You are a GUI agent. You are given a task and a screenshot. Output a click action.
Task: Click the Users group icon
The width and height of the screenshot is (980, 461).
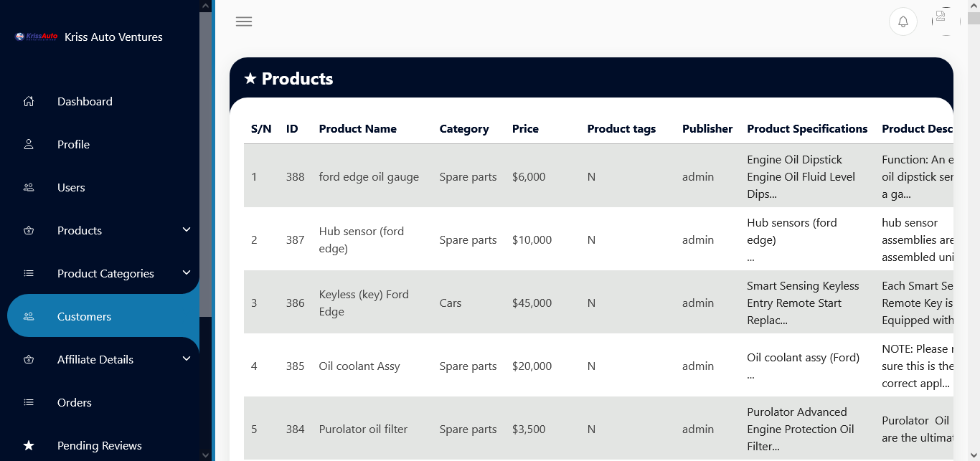click(29, 187)
